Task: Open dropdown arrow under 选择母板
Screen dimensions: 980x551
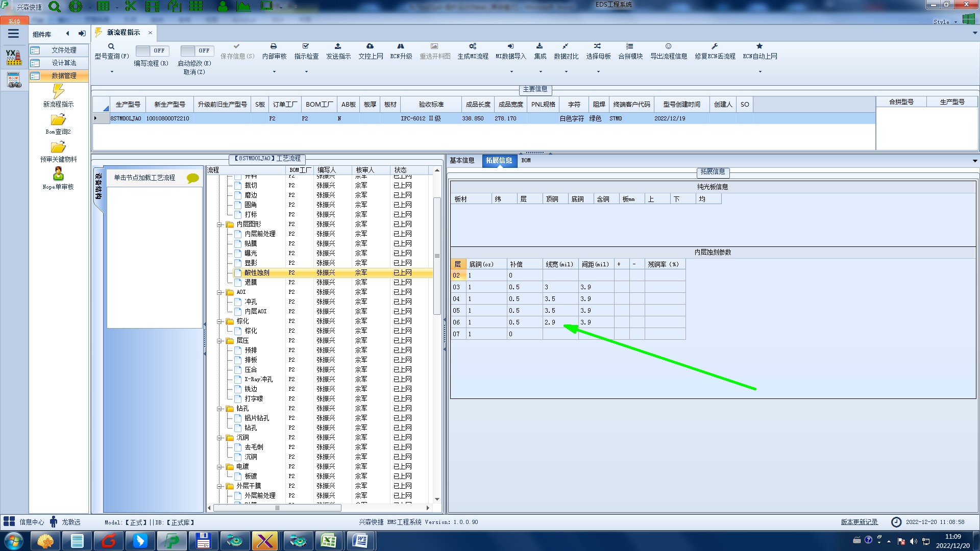Action: coord(598,72)
